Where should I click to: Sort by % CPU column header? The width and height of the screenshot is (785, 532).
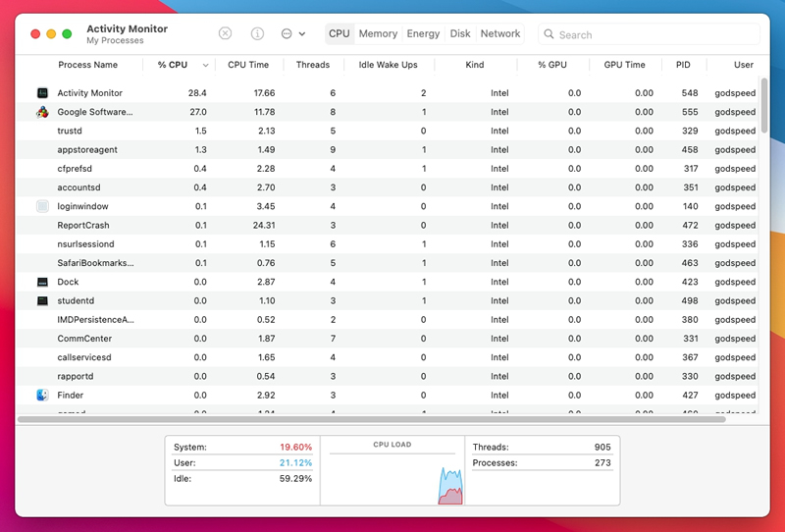[173, 65]
